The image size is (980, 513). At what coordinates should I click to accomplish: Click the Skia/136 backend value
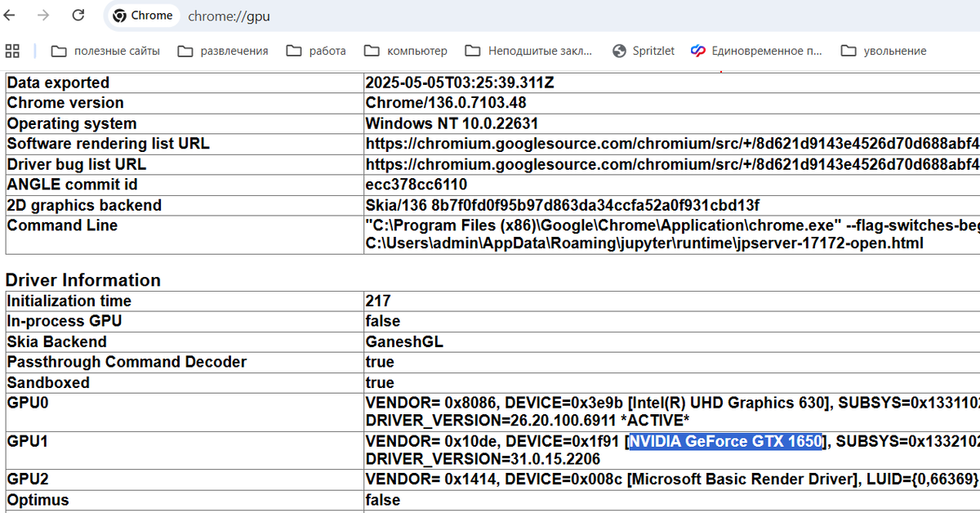tap(563, 205)
